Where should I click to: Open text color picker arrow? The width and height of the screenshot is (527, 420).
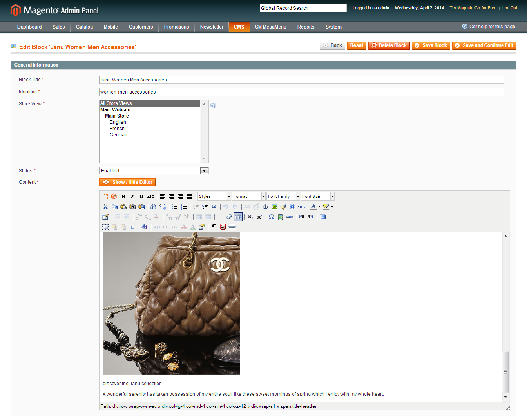tap(319, 206)
